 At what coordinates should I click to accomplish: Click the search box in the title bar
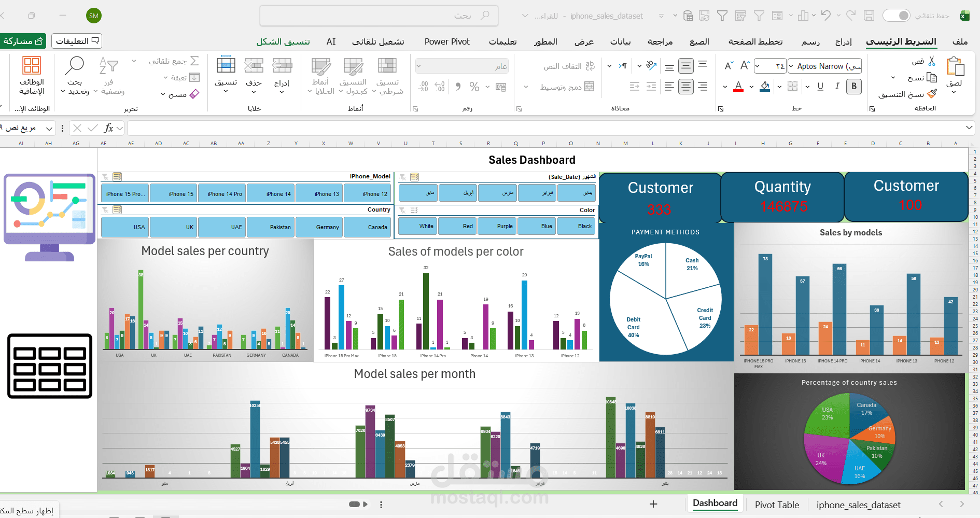(x=379, y=16)
